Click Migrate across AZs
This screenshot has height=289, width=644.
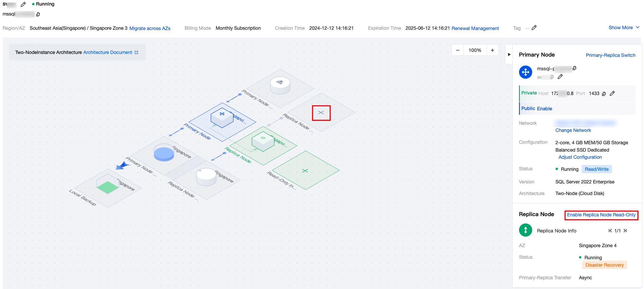coord(150,28)
